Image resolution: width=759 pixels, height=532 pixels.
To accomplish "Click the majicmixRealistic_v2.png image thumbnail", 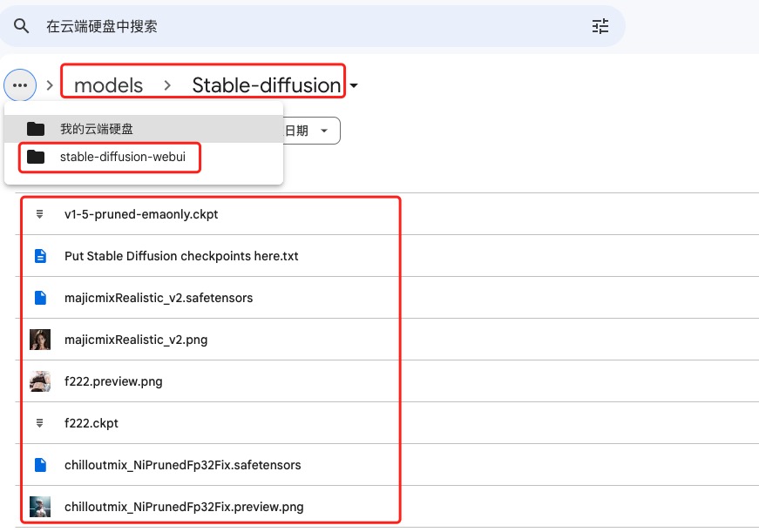I will [x=40, y=340].
